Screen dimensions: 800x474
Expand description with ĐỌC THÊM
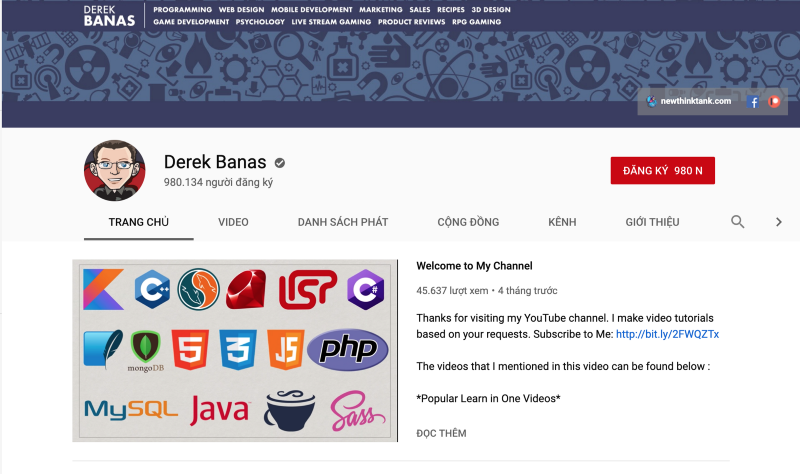[x=441, y=433]
